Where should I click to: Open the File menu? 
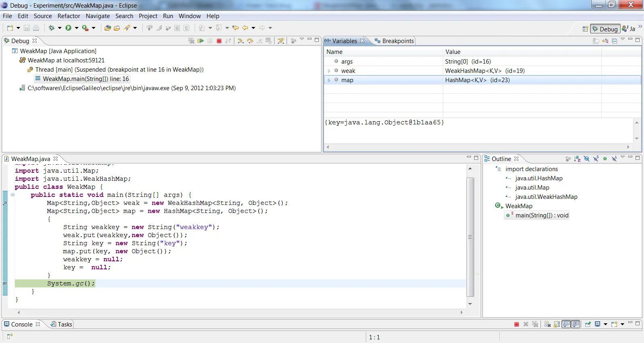(7, 16)
